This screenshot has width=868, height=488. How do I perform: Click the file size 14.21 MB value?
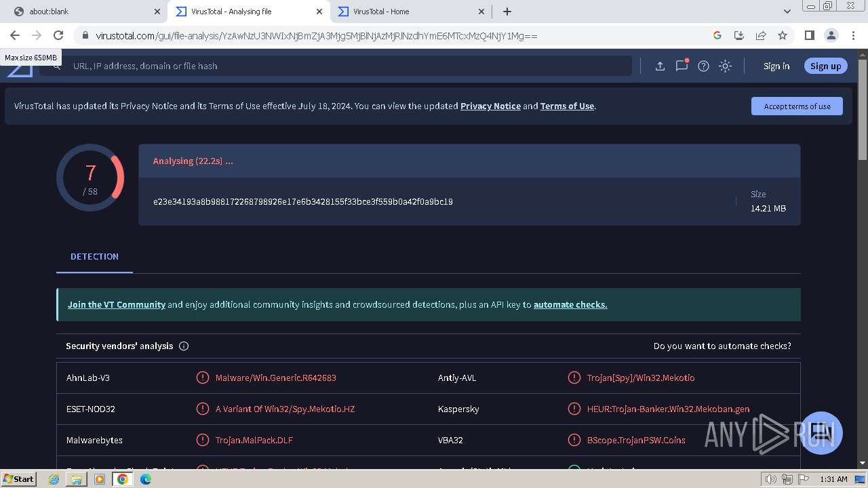(768, 208)
